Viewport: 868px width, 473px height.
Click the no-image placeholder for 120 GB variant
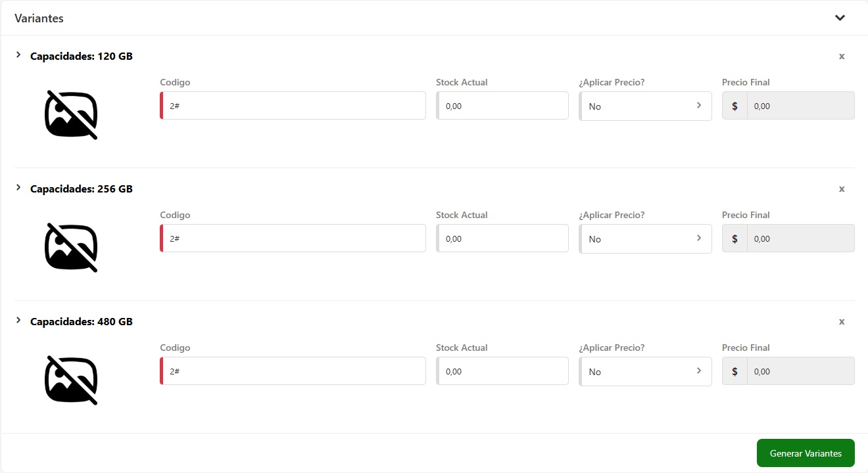[71, 115]
